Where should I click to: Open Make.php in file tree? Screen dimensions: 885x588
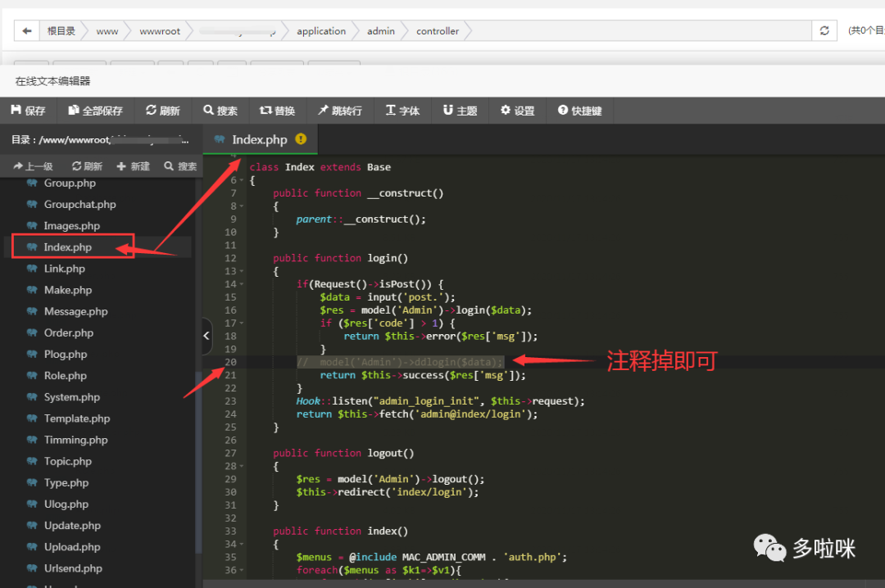68,290
